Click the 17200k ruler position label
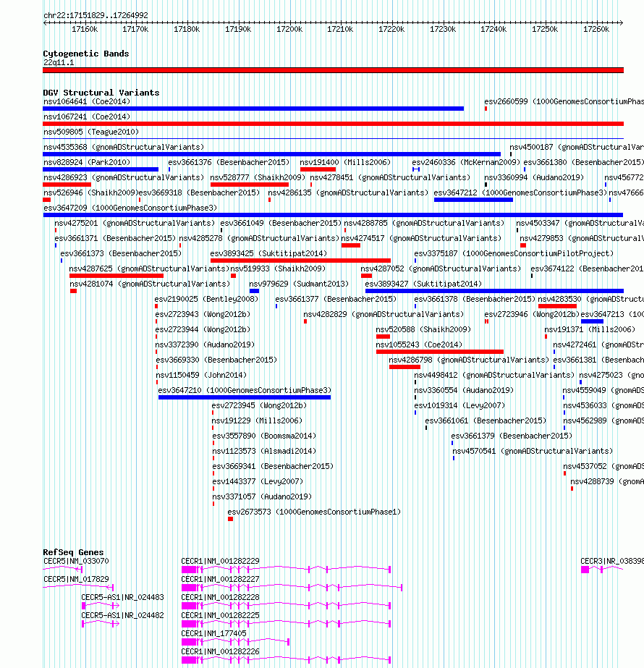The height and width of the screenshot is (668, 644). (289, 30)
